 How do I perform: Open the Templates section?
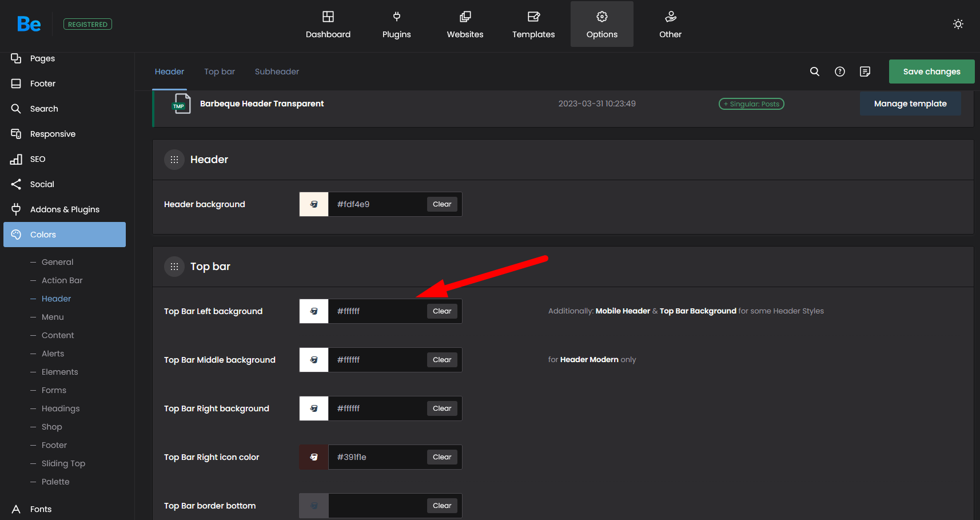[533, 24]
